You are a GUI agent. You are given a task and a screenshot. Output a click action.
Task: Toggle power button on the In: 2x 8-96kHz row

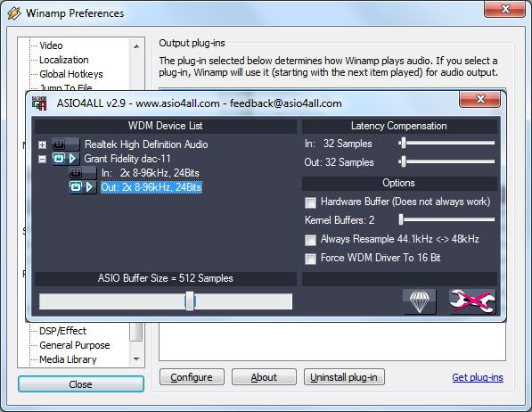(76, 173)
